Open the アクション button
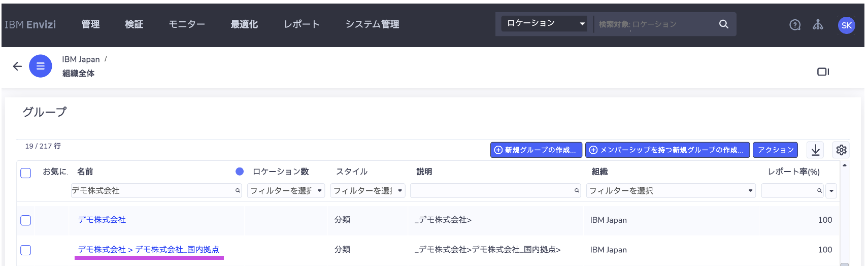The image size is (868, 271). [775, 150]
